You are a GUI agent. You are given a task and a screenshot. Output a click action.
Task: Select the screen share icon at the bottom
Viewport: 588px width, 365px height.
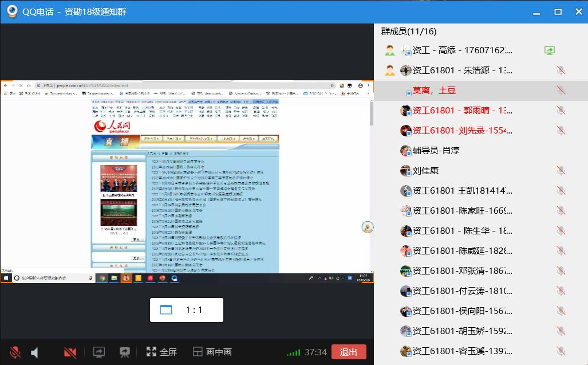coord(98,352)
